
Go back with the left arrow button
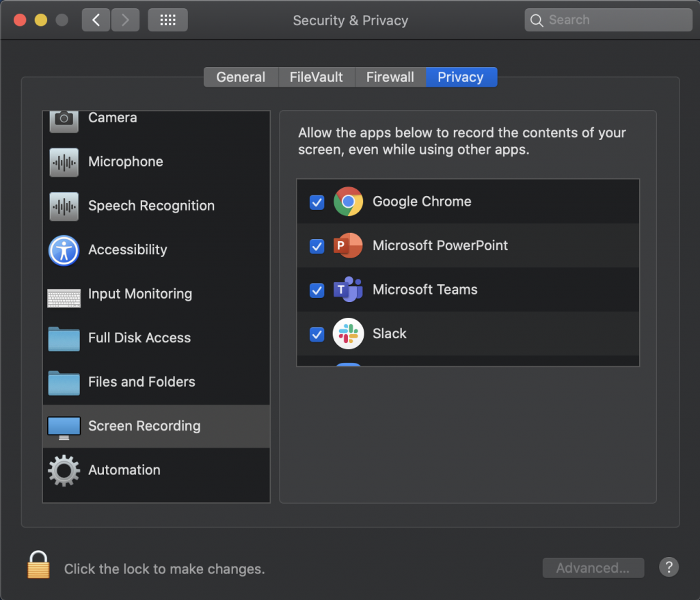coord(96,20)
